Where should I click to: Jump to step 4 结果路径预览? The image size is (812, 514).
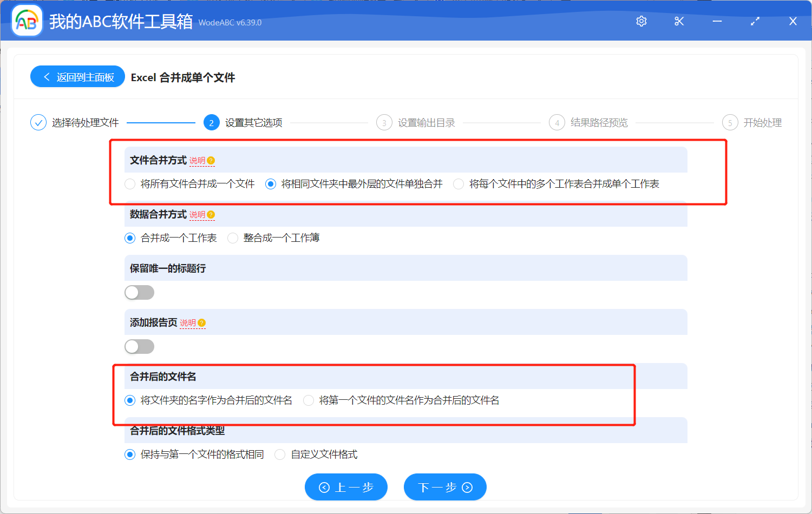(557, 122)
